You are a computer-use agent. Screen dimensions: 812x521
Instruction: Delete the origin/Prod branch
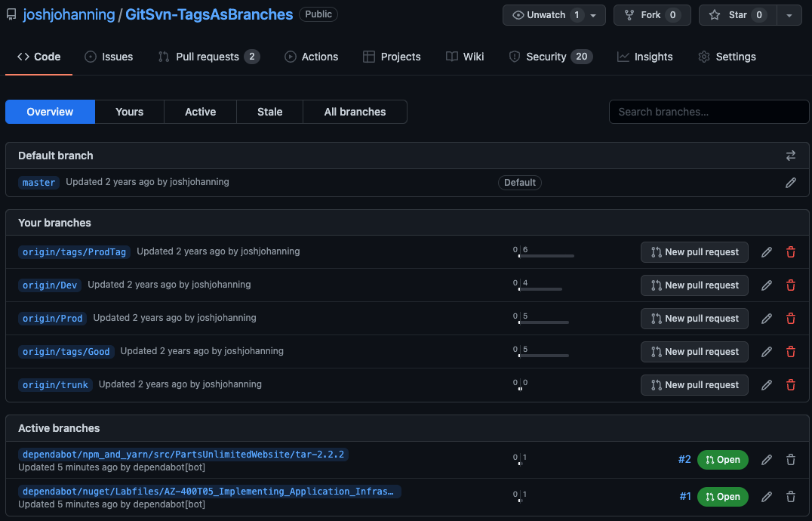790,319
